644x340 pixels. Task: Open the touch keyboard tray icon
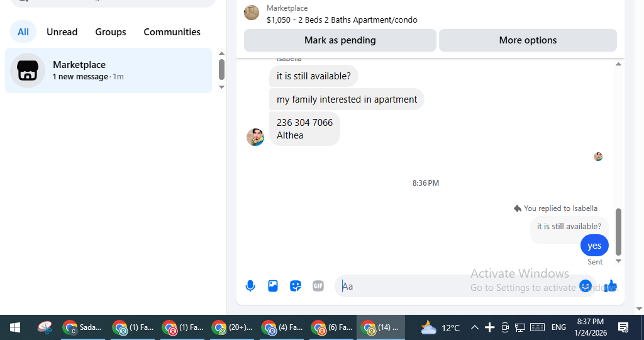click(x=537, y=327)
